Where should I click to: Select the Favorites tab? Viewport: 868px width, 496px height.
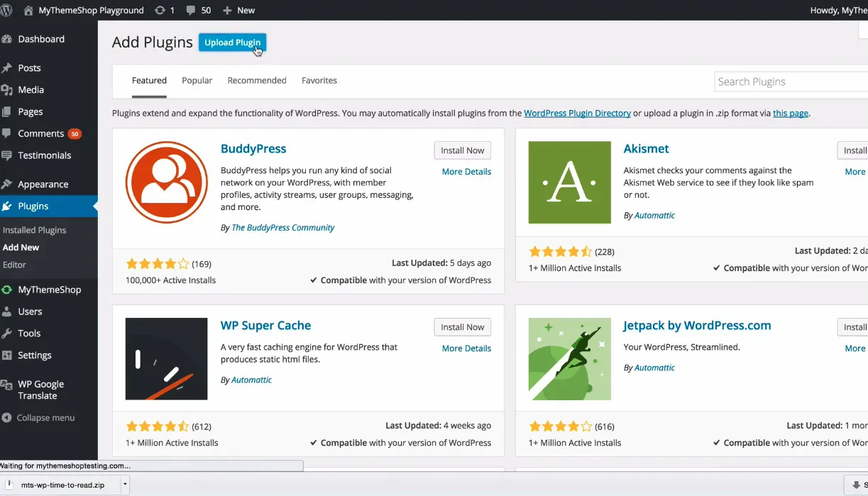click(319, 81)
